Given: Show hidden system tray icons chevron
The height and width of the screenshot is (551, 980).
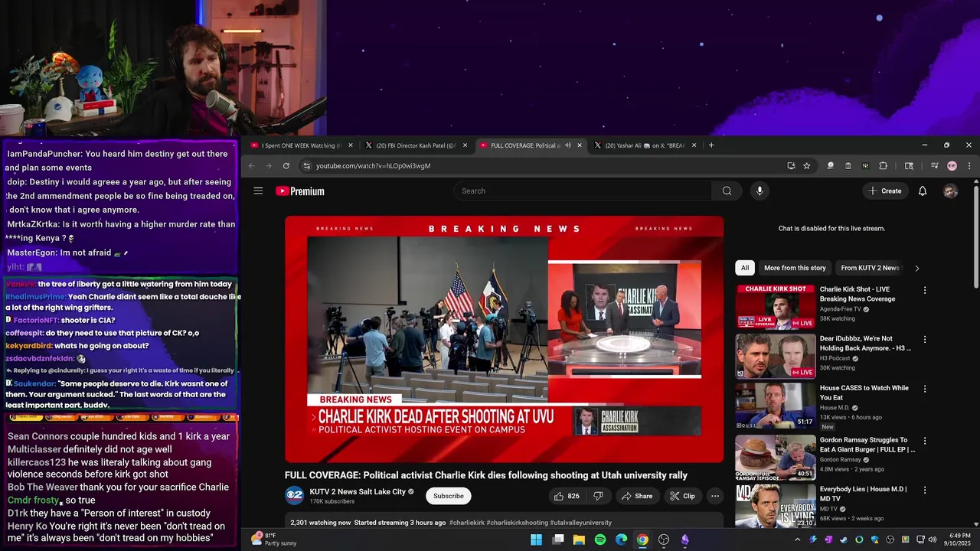Looking at the screenshot, I should pyautogui.click(x=797, y=540).
